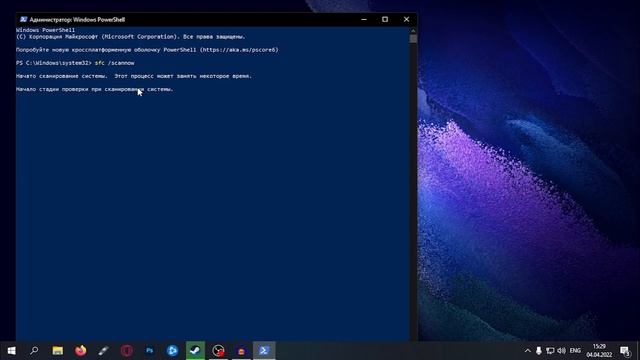Click taskbar icon left of PowerShell button
The width and height of the screenshot is (640, 360).
[241, 351]
